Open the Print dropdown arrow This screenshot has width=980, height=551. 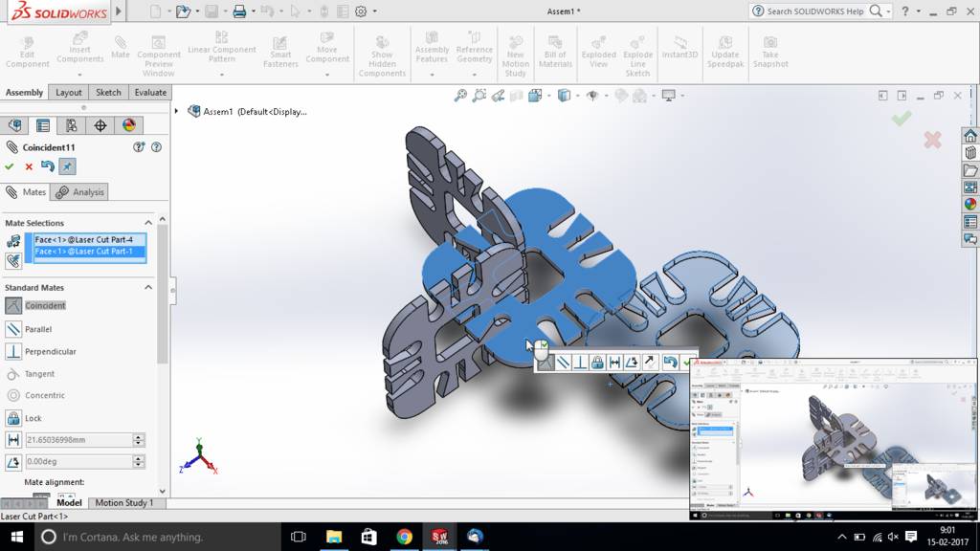pos(253,11)
